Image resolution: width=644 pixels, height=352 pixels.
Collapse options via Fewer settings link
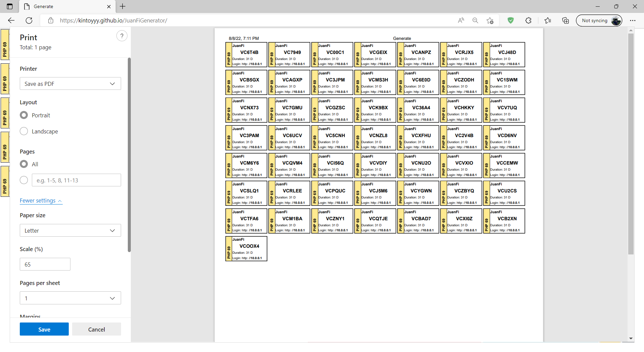[x=41, y=200]
